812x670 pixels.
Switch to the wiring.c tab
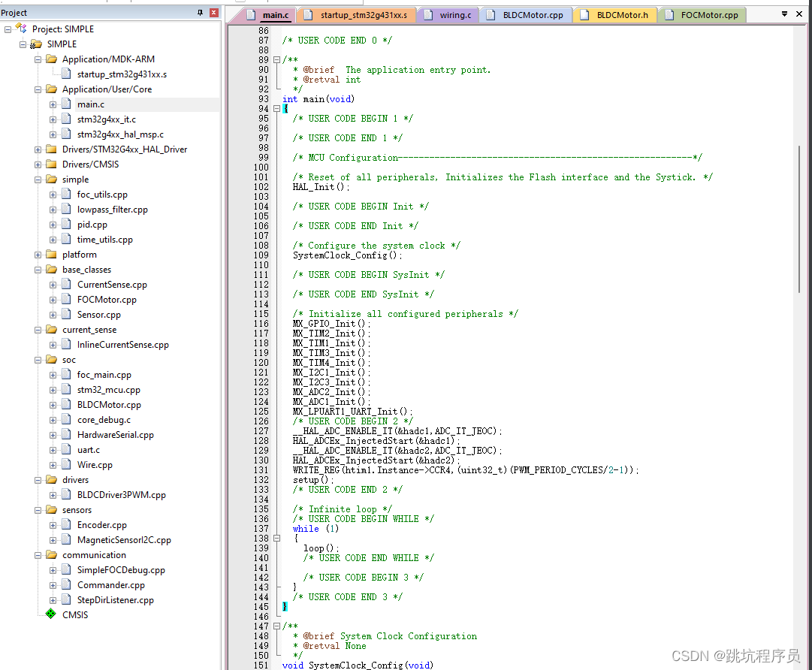point(454,14)
